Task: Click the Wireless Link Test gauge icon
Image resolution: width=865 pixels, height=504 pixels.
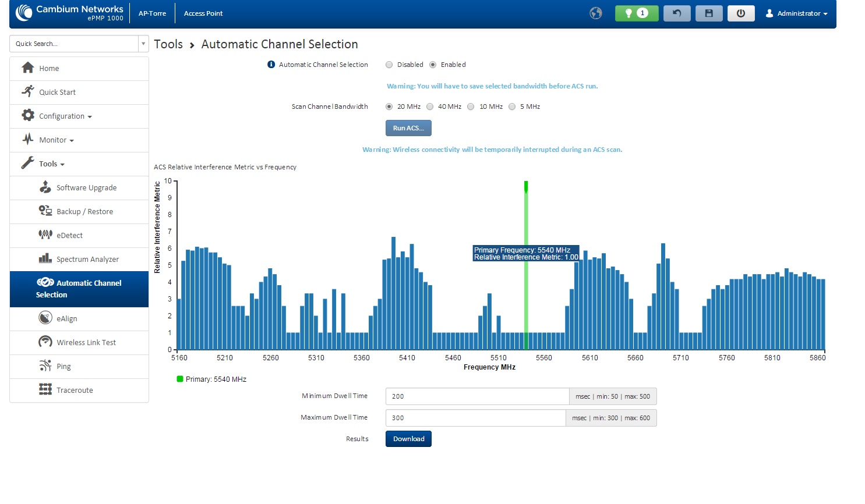Action: point(45,342)
